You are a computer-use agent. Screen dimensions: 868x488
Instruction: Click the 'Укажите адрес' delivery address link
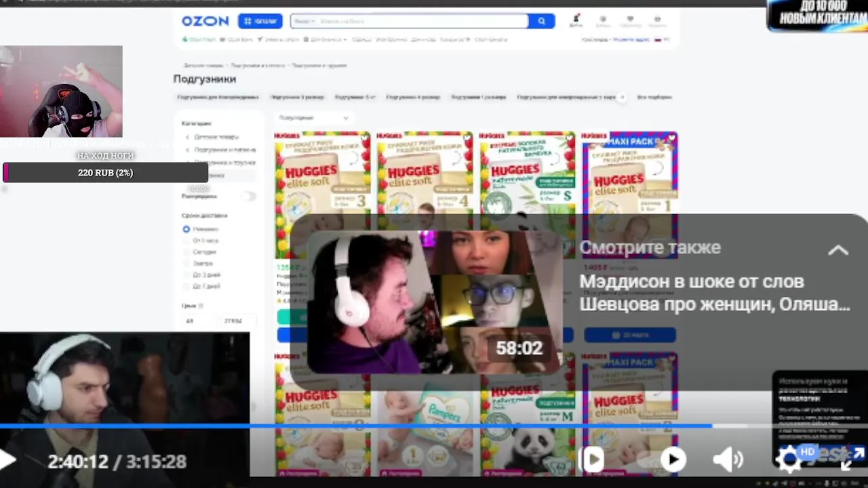[x=631, y=39]
